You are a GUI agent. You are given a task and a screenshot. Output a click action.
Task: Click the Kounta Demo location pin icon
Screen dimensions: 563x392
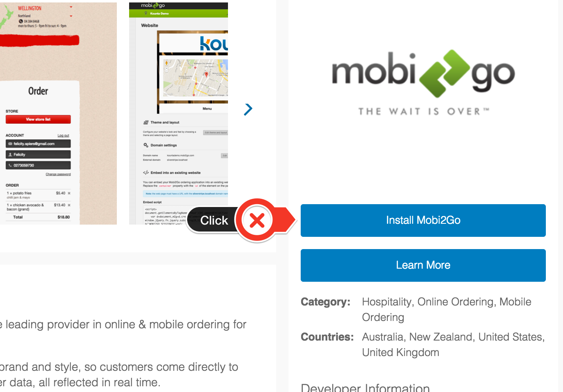pos(146,13)
